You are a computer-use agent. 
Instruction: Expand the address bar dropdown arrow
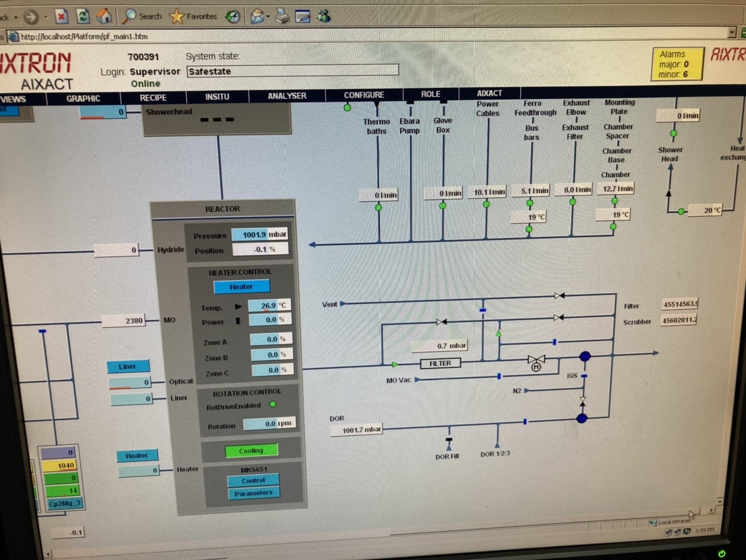pyautogui.click(x=731, y=33)
